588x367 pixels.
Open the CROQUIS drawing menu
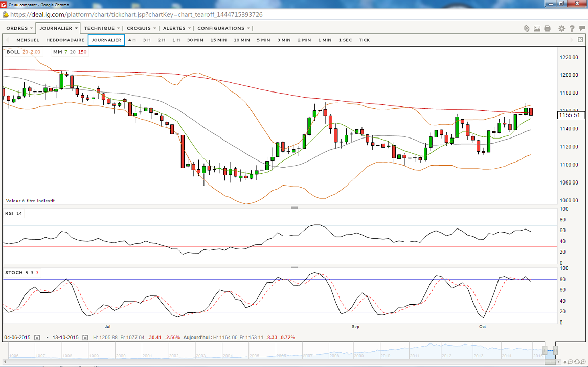click(141, 28)
